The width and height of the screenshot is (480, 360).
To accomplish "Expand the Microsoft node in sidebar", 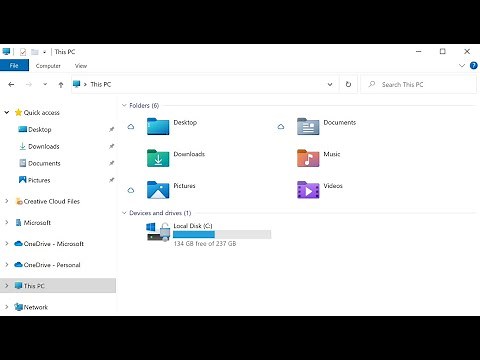I will point(6,222).
